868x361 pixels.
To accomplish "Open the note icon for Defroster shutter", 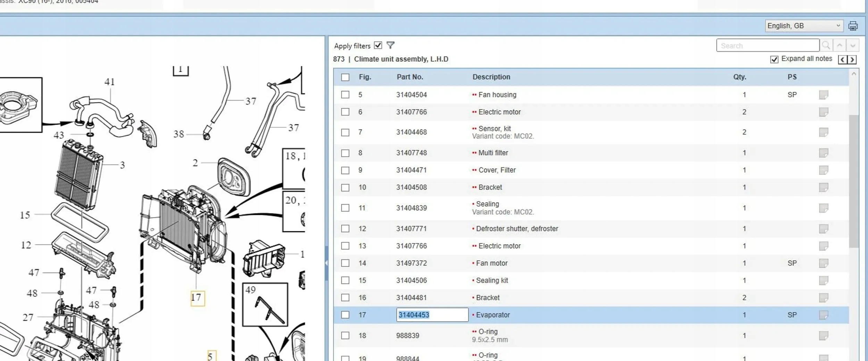I will tap(824, 229).
